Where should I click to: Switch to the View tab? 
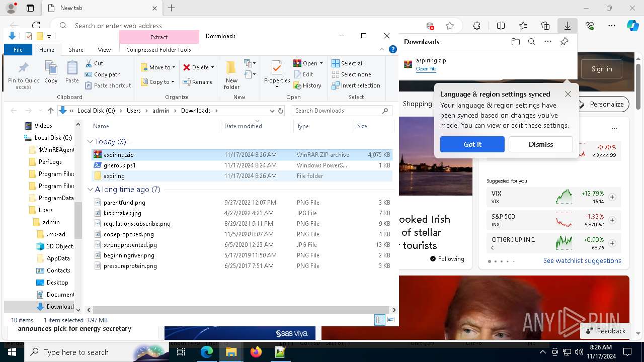click(x=104, y=50)
